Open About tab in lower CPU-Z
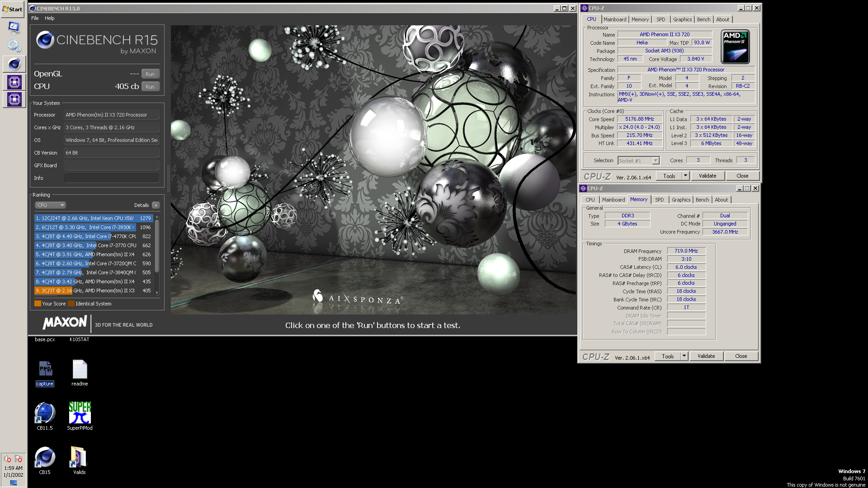 [x=721, y=200]
